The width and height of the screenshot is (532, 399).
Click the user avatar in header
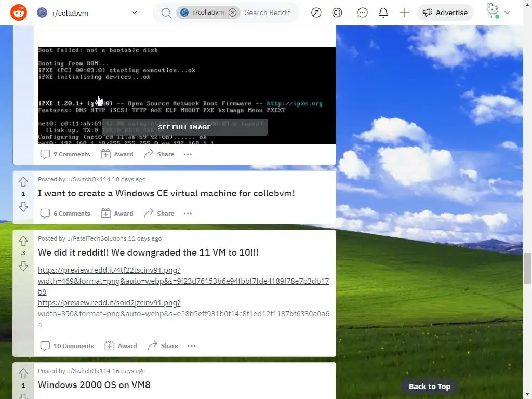point(493,11)
